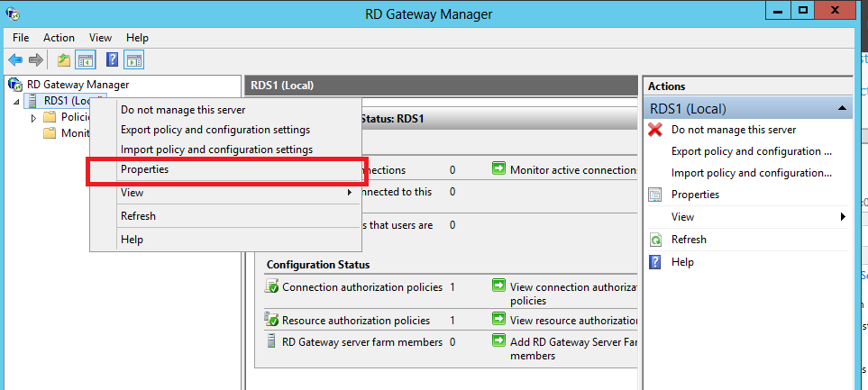Screen dimensions: 868x390
Task: Expand the Policies tree node
Action: 33,117
